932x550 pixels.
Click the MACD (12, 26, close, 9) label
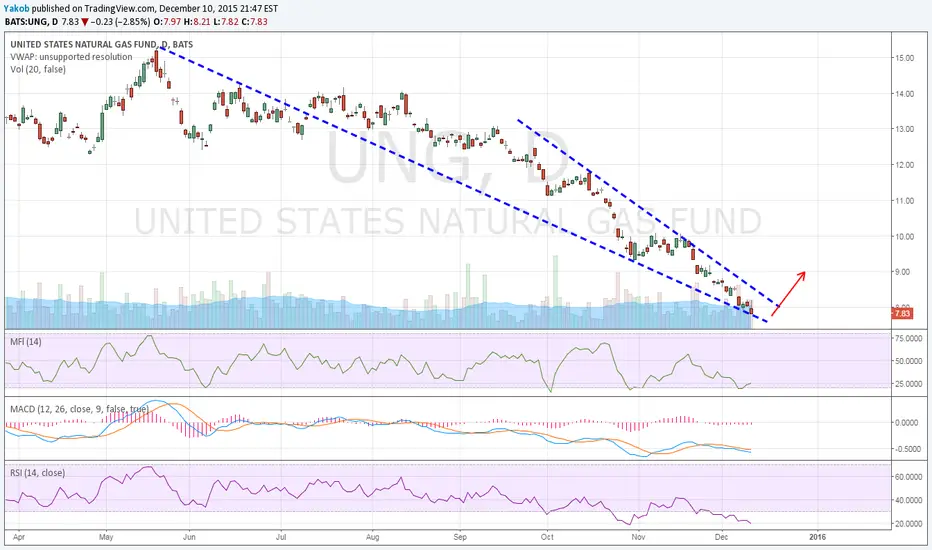point(79,409)
